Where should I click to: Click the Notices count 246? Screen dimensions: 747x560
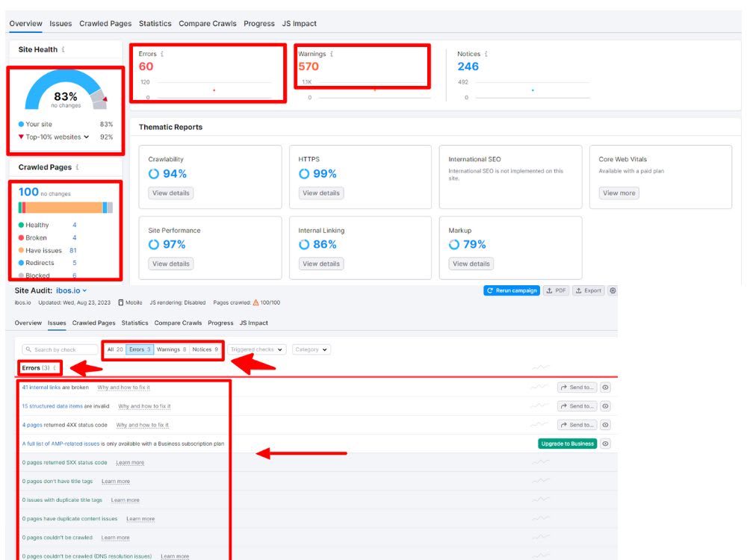468,66
